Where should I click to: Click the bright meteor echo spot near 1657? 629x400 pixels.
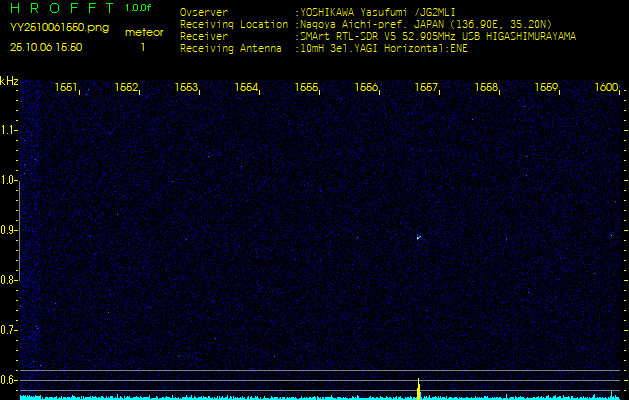pos(418,238)
